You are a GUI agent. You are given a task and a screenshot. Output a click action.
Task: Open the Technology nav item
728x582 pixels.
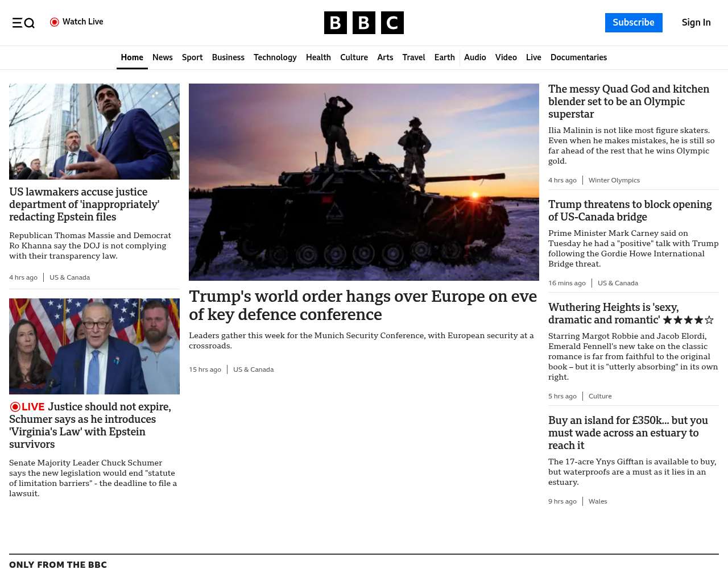click(275, 57)
